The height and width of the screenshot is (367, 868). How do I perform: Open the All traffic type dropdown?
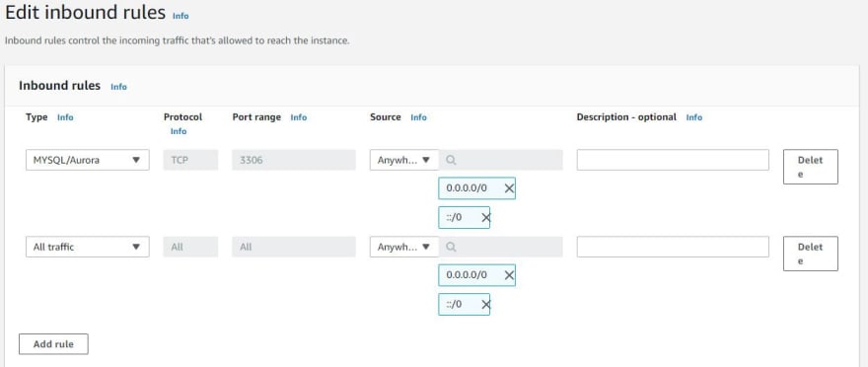88,247
